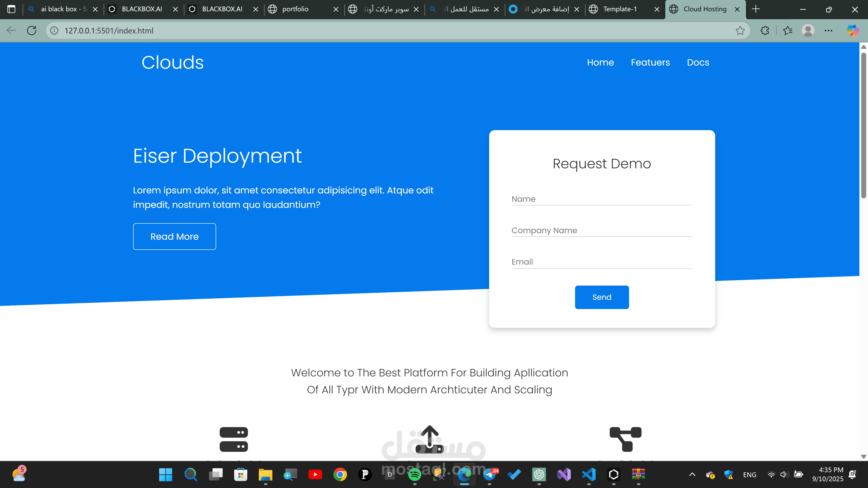Show hidden system tray icons chevron
This screenshot has width=868, height=488.
[692, 474]
